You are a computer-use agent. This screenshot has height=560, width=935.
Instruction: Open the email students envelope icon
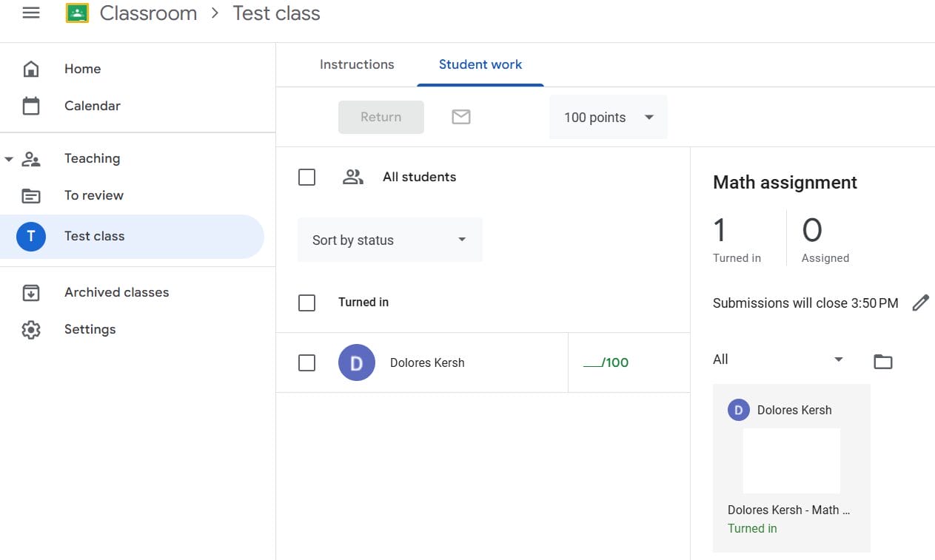point(460,116)
